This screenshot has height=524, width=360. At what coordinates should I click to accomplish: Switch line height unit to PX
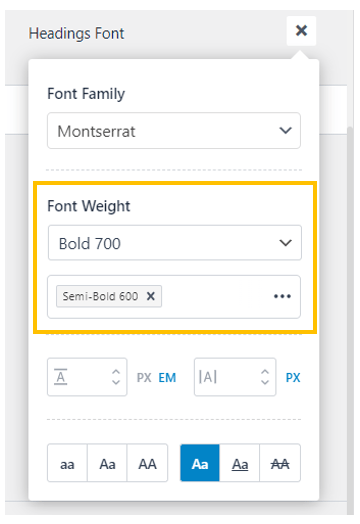(x=144, y=378)
